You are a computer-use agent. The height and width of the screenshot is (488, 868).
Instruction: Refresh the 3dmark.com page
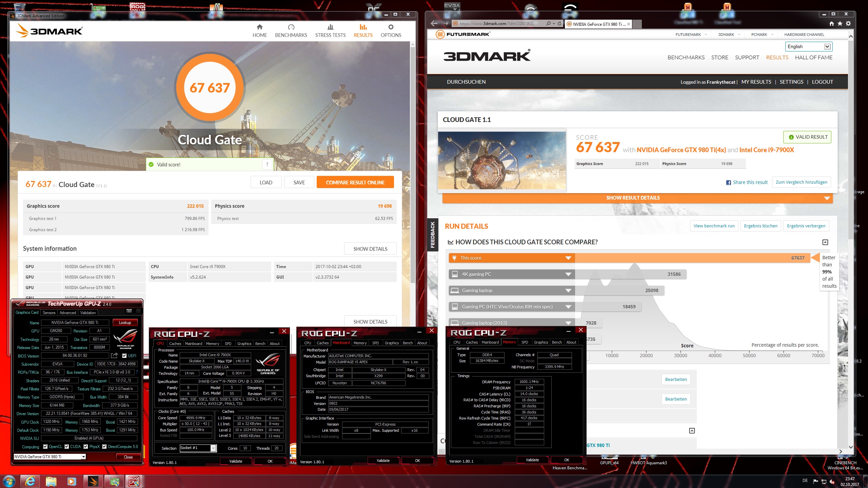[x=559, y=24]
